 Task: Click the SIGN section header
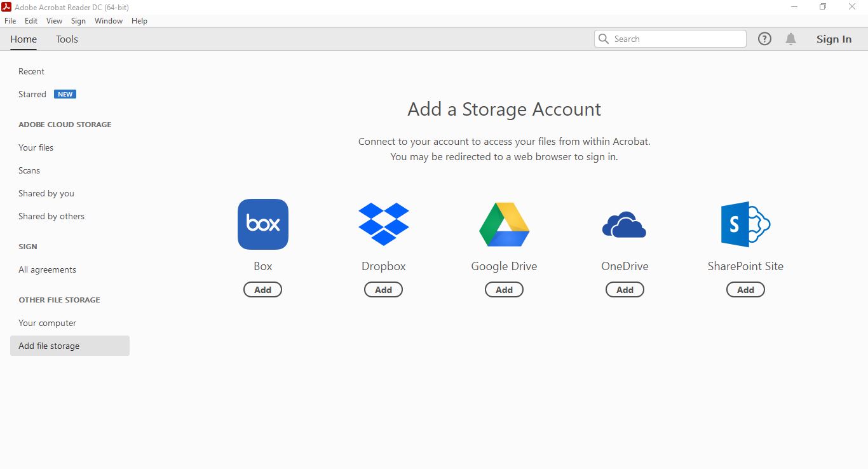coord(28,247)
